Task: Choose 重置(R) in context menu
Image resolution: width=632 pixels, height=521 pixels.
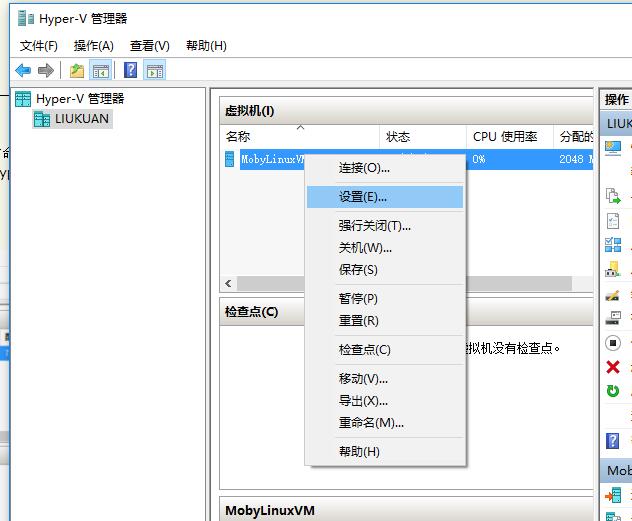Action: coord(385,321)
